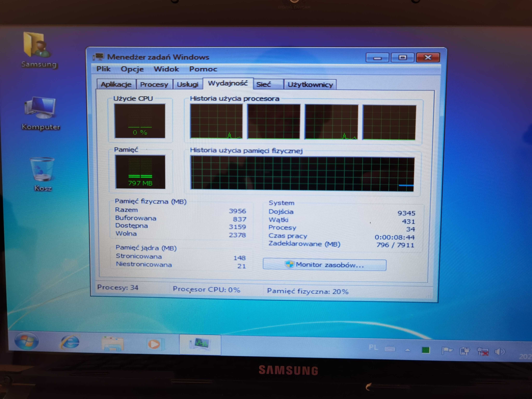This screenshot has width=532, height=399.
Task: Click the fourth CPU history graph
Action: (389, 122)
